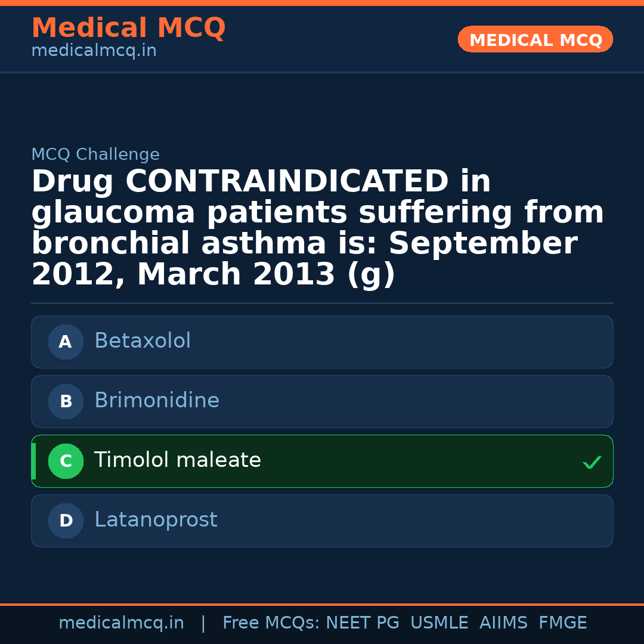
Task: Click the B letter circle icon
Action: 66,402
